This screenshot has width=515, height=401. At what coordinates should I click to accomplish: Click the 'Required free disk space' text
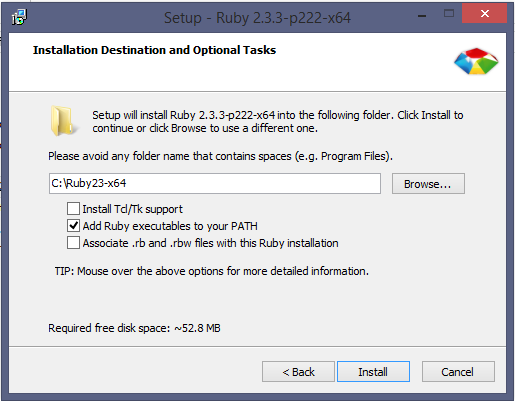tap(134, 328)
